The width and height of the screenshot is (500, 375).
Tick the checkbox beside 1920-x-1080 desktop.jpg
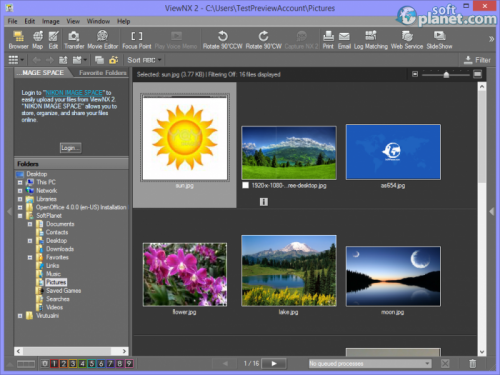(246, 185)
